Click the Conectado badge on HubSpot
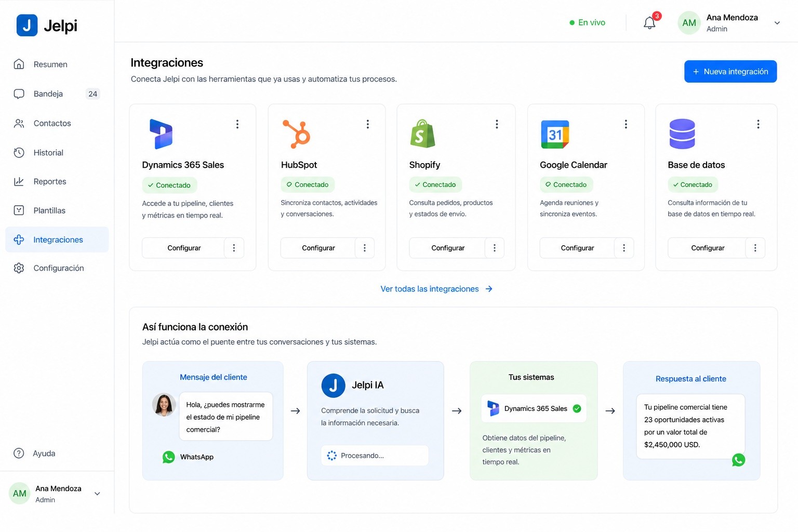The height and width of the screenshot is (532, 798). click(x=308, y=184)
